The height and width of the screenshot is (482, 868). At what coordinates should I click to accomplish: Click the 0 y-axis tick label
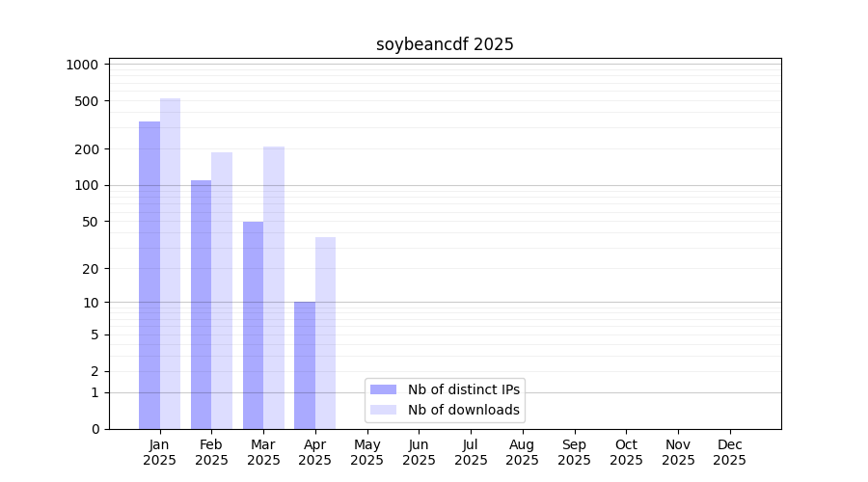click(95, 429)
